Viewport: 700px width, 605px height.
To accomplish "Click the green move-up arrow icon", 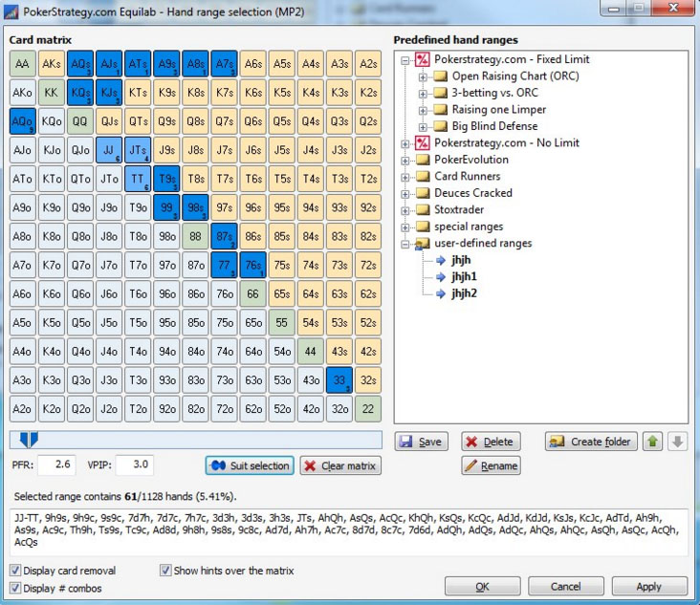I will click(653, 442).
